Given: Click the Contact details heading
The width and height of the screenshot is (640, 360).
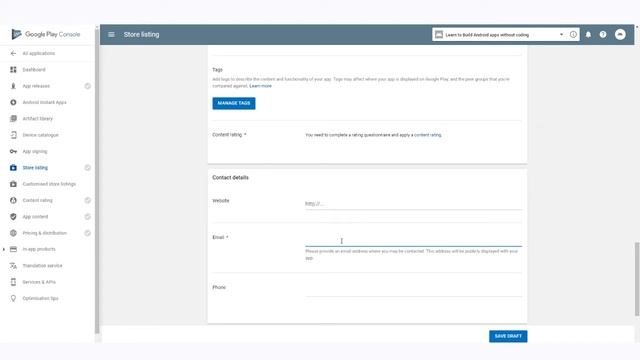Looking at the screenshot, I should [230, 178].
